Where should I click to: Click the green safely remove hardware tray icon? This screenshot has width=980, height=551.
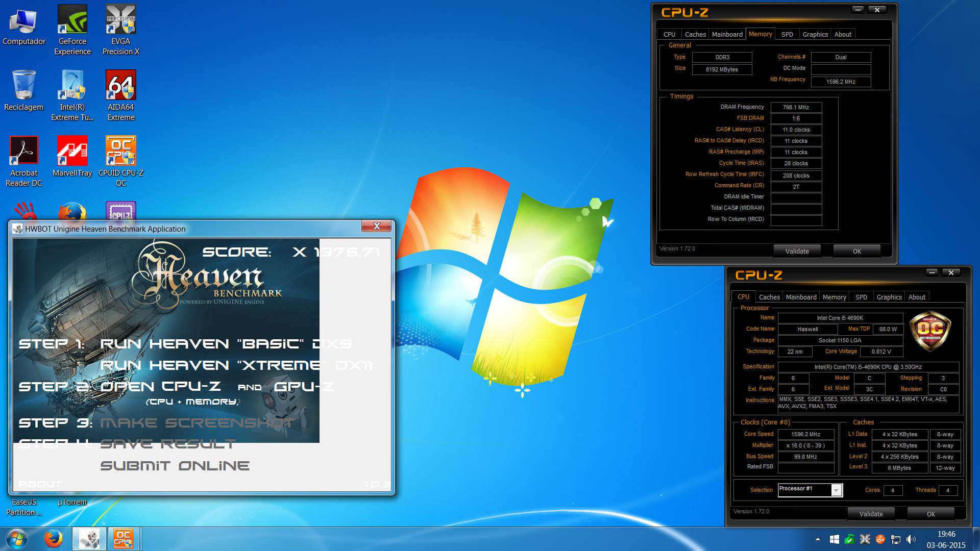coord(849,539)
